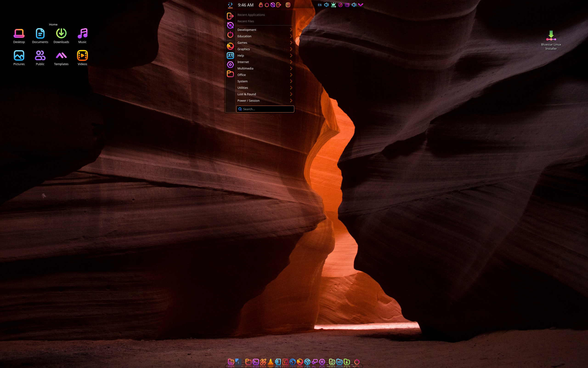
Task: Select the Pictures folder icon on the desktop
Action: (19, 55)
